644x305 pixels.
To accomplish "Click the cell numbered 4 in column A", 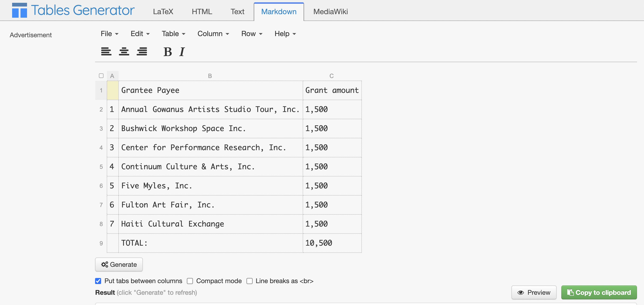I will pyautogui.click(x=113, y=167).
